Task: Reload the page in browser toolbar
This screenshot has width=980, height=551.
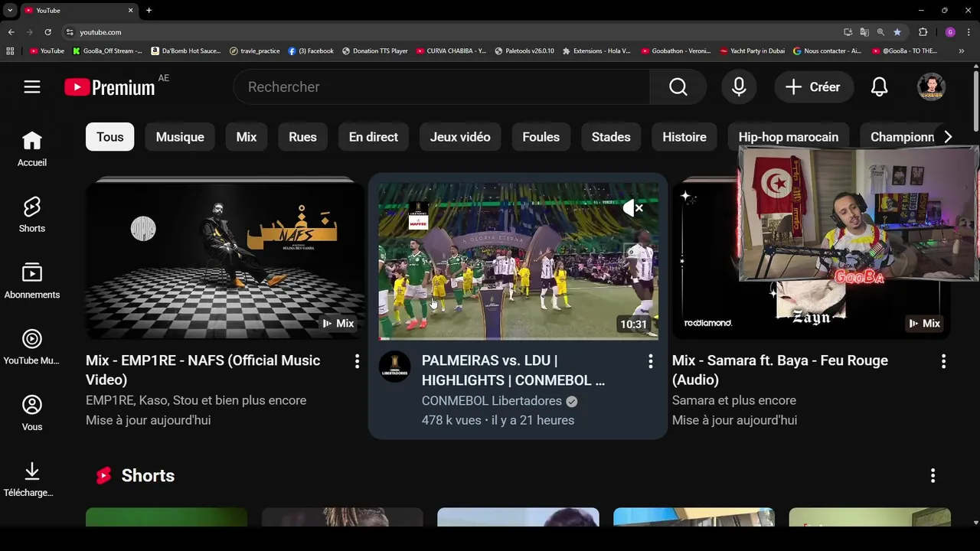Action: click(x=47, y=32)
